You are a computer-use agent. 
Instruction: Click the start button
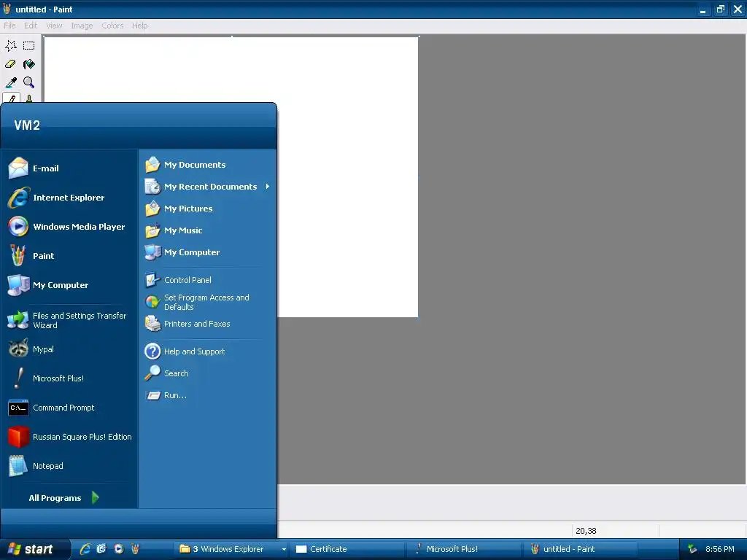[34, 549]
